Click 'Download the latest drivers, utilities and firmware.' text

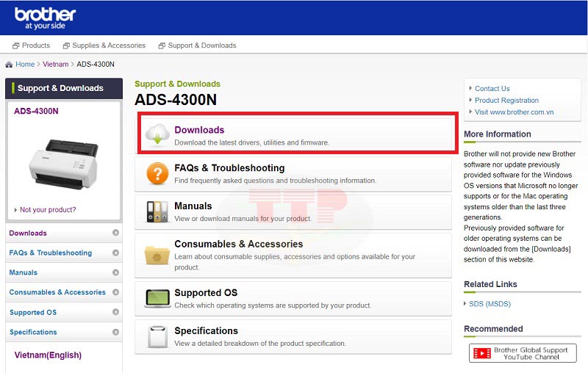(251, 142)
